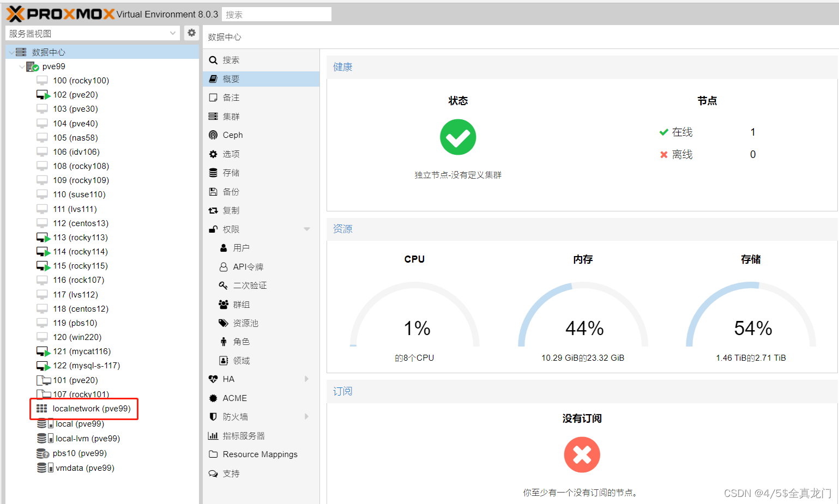This screenshot has height=504, width=839.
Task: Click storage icon for local (pve99)
Action: pyautogui.click(x=45, y=423)
